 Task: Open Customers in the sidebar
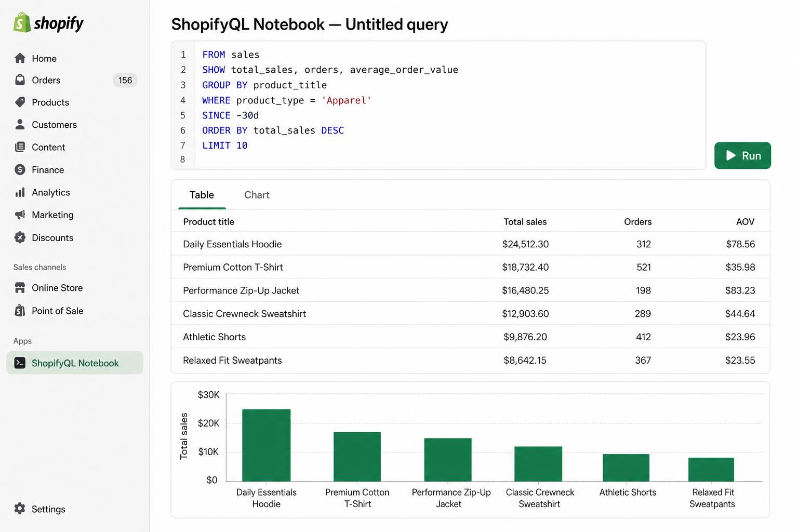tap(55, 125)
